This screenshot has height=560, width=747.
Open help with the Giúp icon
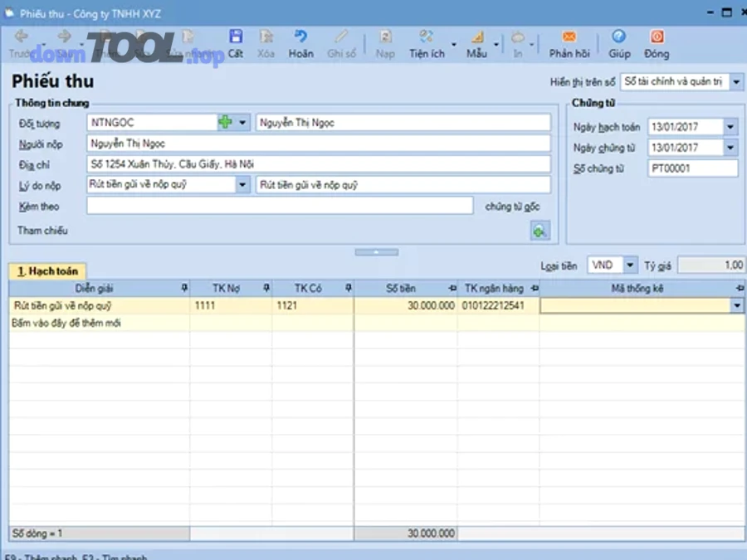[x=619, y=44]
